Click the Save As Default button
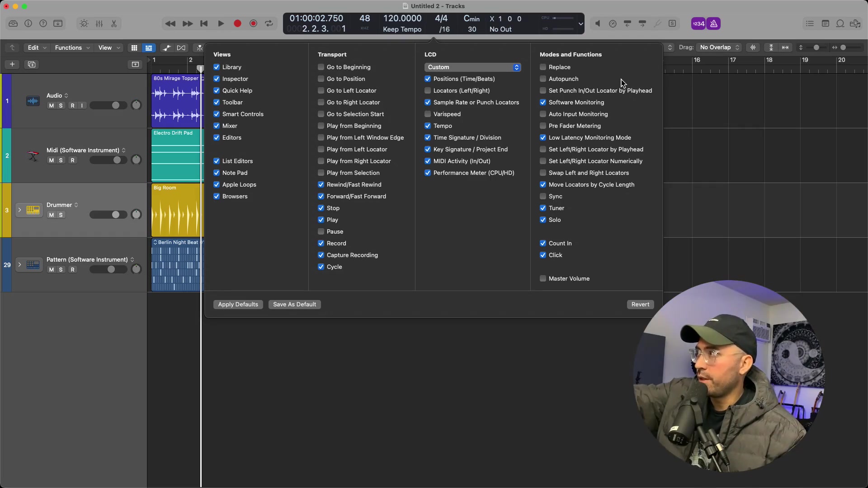Image resolution: width=868 pixels, height=488 pixels. [x=294, y=304]
